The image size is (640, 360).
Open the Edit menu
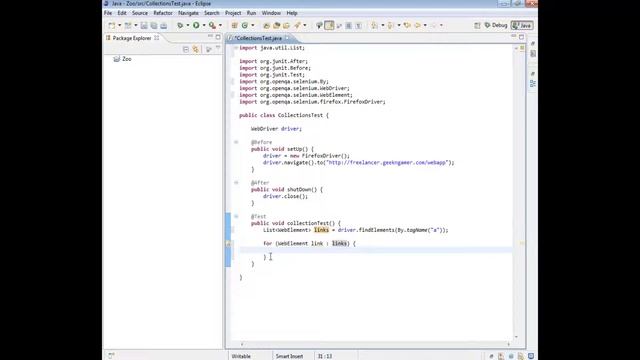[x=122, y=13]
